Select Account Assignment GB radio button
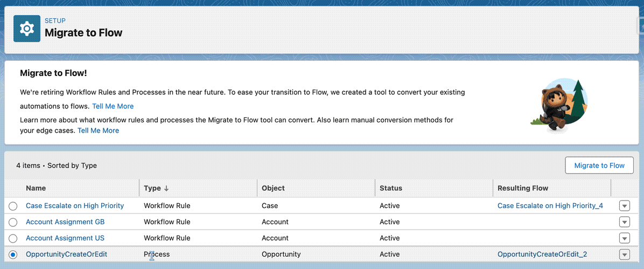This screenshot has width=644, height=269. click(x=13, y=222)
